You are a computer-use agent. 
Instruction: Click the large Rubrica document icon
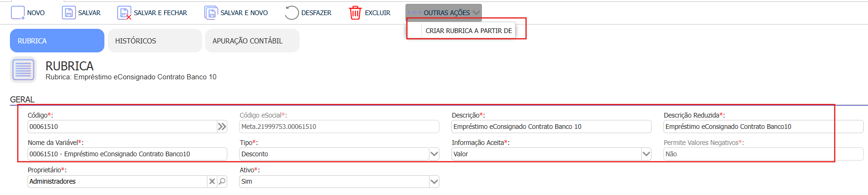tap(23, 70)
